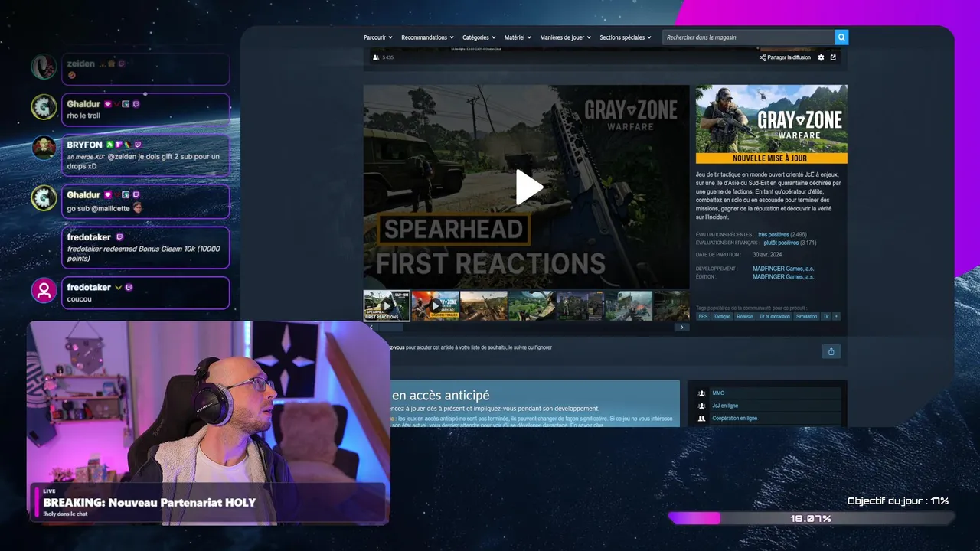Click Ghaldur's avatar on 'go sub' message
Image resolution: width=980 pixels, height=551 pixels.
pos(44,198)
